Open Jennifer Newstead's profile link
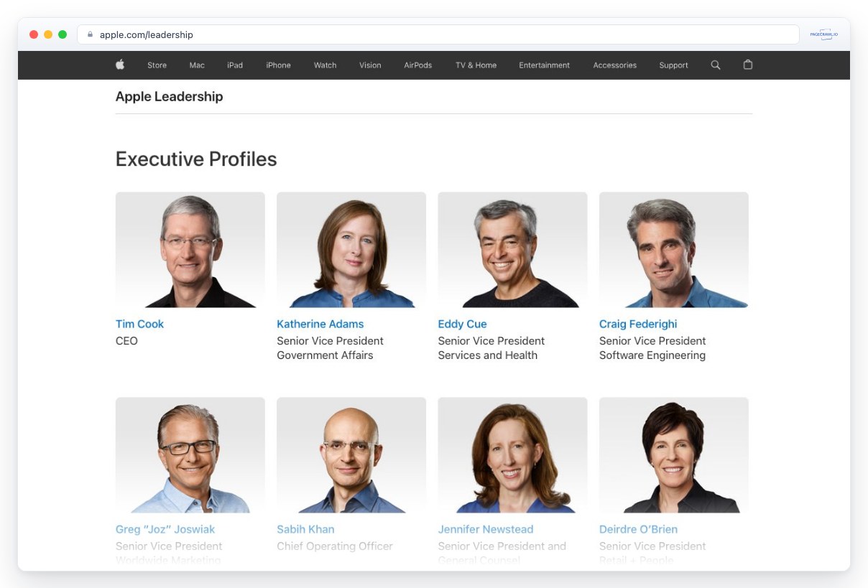Screen dimensions: 868x588 pos(486,529)
